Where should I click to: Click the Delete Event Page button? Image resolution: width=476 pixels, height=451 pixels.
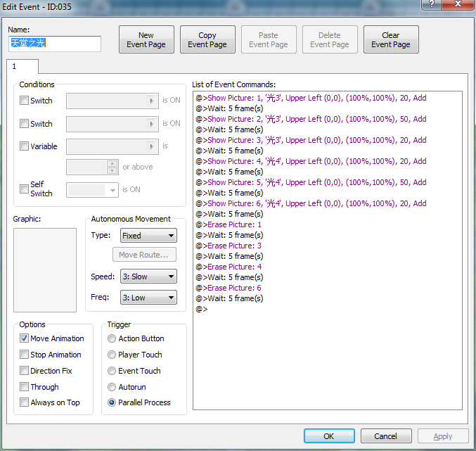coord(330,39)
